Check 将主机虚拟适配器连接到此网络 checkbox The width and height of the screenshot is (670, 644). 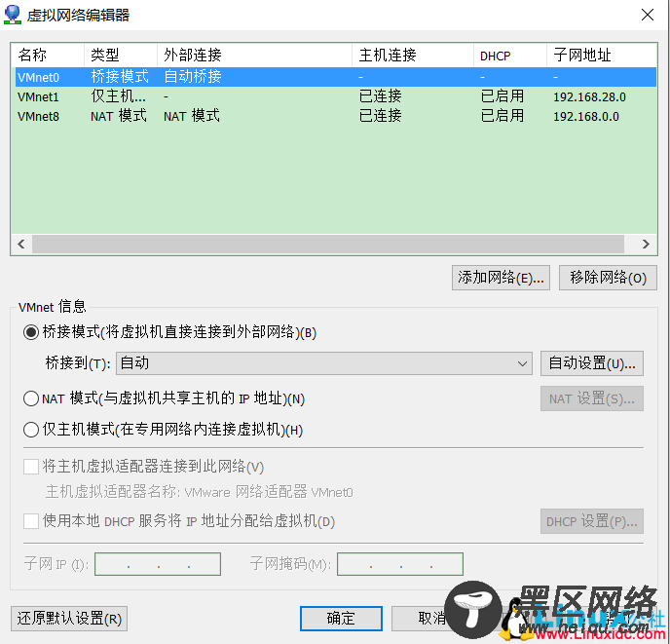31,467
